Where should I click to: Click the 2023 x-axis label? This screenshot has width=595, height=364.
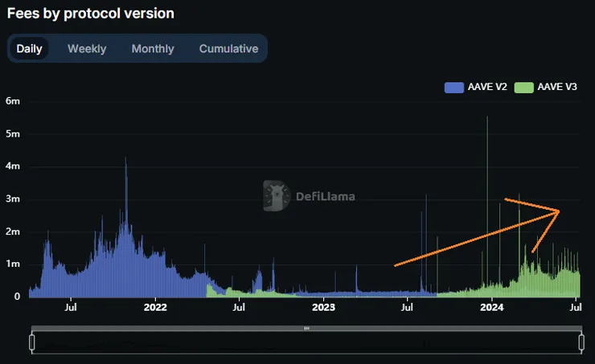323,307
